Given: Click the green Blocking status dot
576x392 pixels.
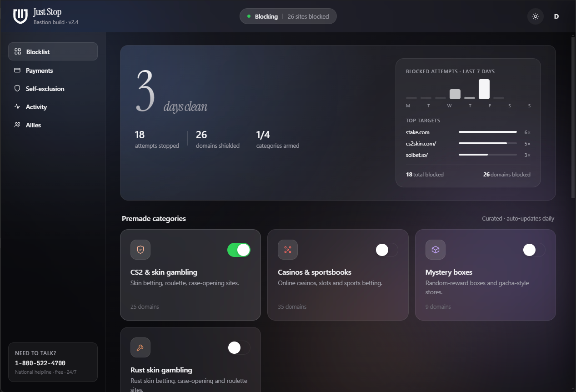Looking at the screenshot, I should pyautogui.click(x=249, y=16).
